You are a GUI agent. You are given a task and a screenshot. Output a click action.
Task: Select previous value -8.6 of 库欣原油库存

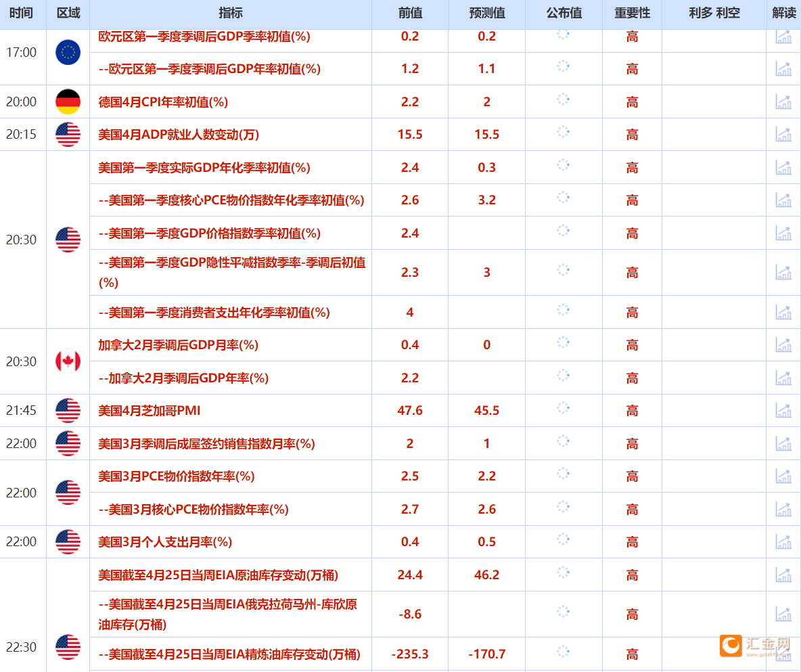(x=410, y=614)
